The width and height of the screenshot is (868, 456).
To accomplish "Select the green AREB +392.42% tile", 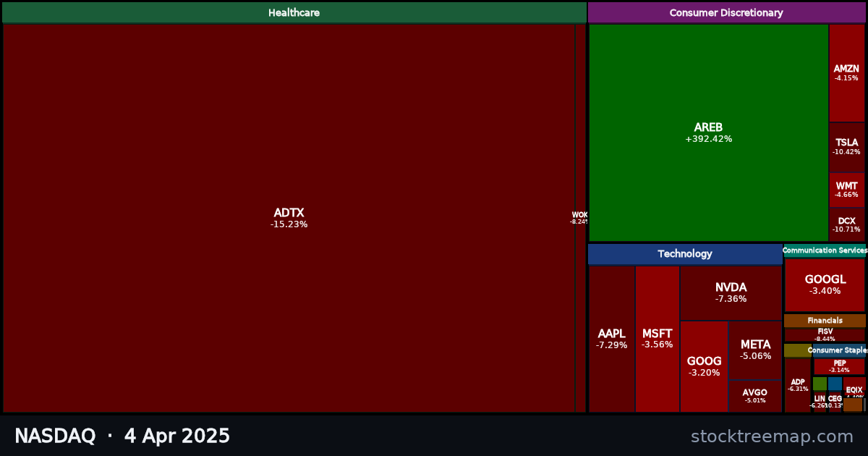I will [708, 132].
